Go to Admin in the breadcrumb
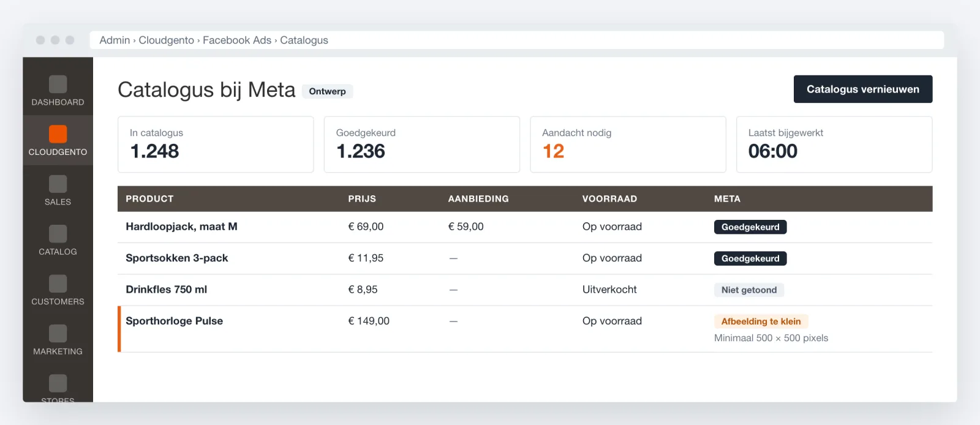Viewport: 980px width, 425px height. 115,40
